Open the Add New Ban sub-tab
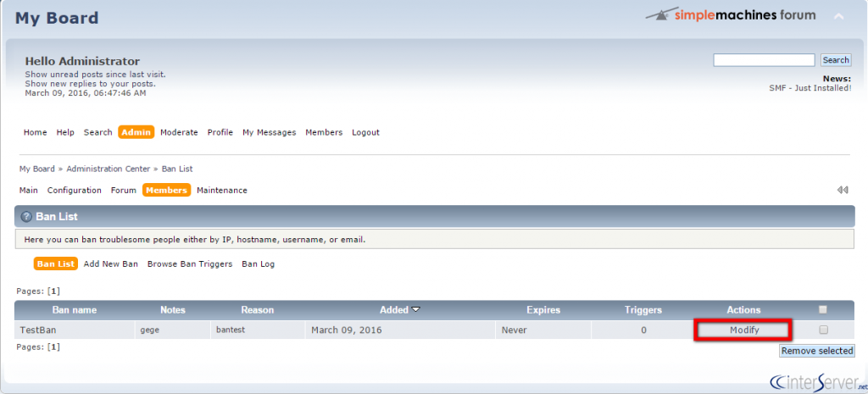 (111, 264)
